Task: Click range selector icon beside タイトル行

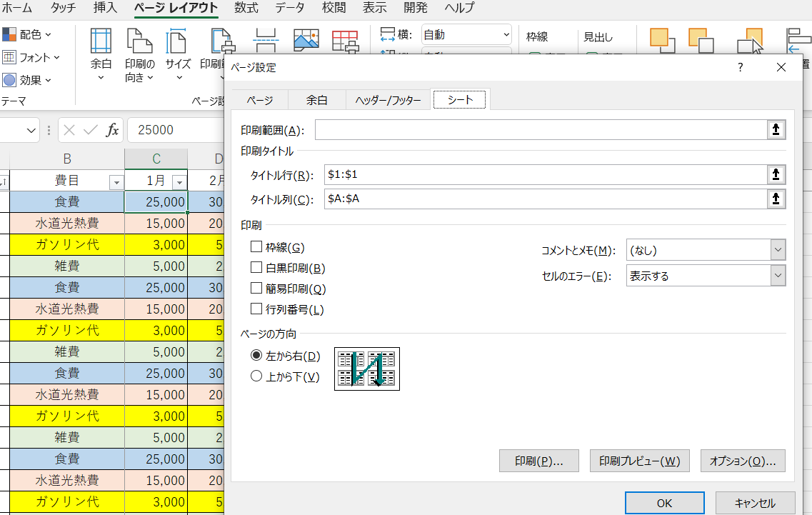Action: 776,175
